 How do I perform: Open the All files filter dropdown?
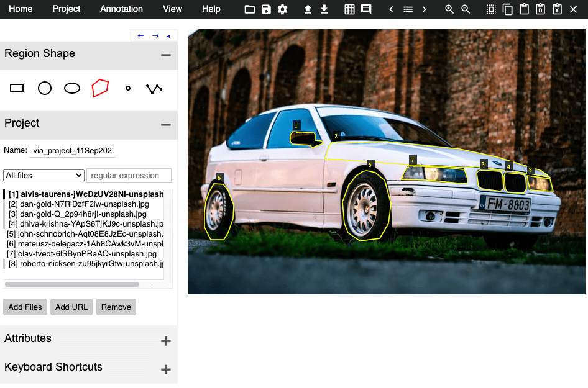[44, 175]
